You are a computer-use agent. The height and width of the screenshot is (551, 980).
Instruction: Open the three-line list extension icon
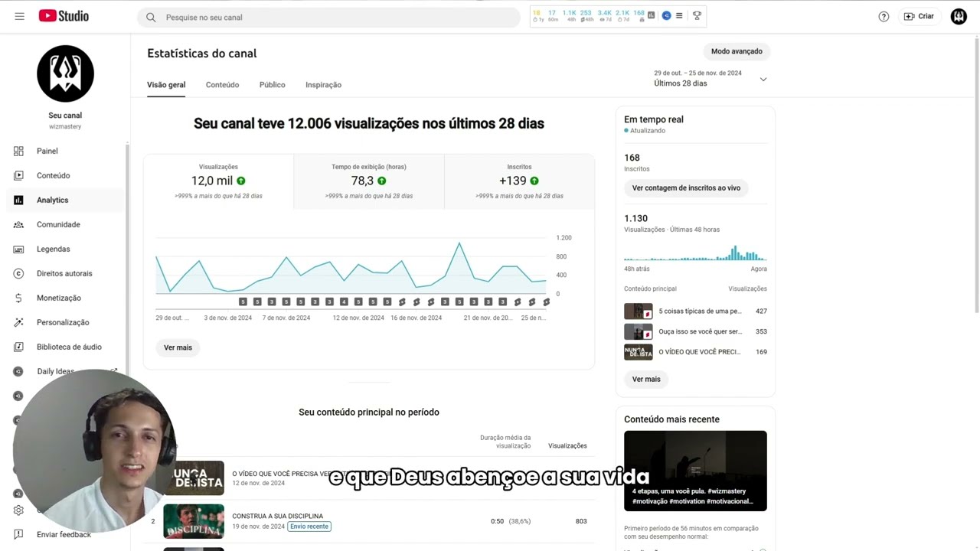[679, 15]
